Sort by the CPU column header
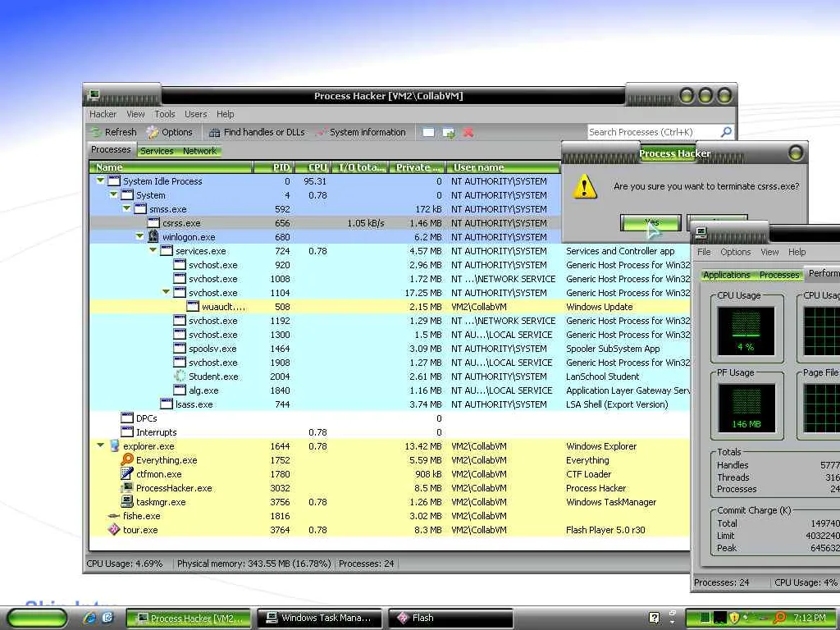 [x=313, y=167]
